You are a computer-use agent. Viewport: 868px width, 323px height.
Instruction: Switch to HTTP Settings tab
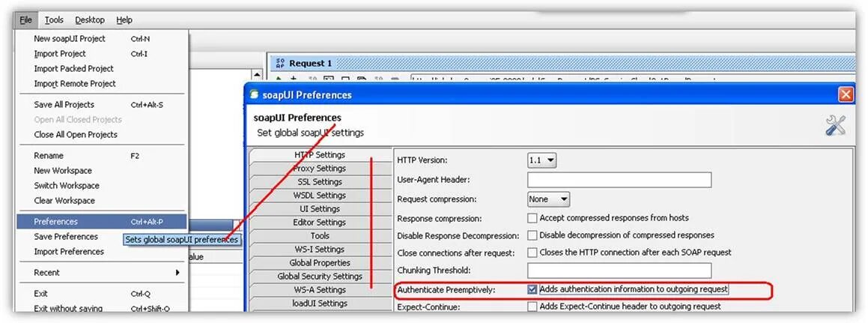click(x=319, y=154)
